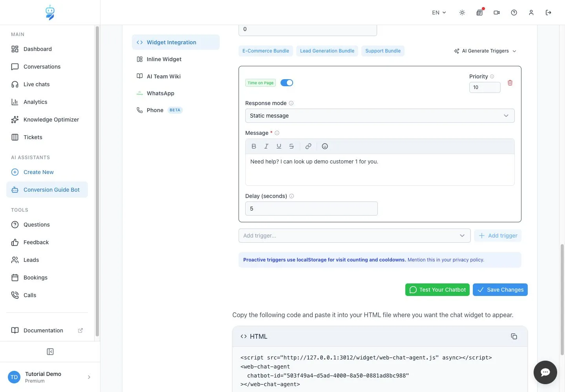Click the Priority input field
Screen dimensions: 565x392
point(485,87)
